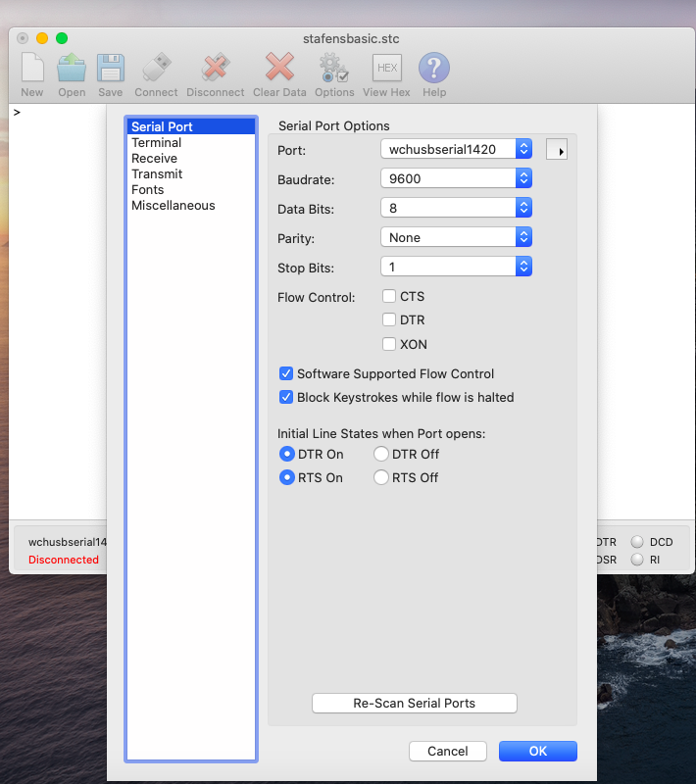Image resolution: width=696 pixels, height=784 pixels.
Task: Click the OK button
Action: coord(537,751)
